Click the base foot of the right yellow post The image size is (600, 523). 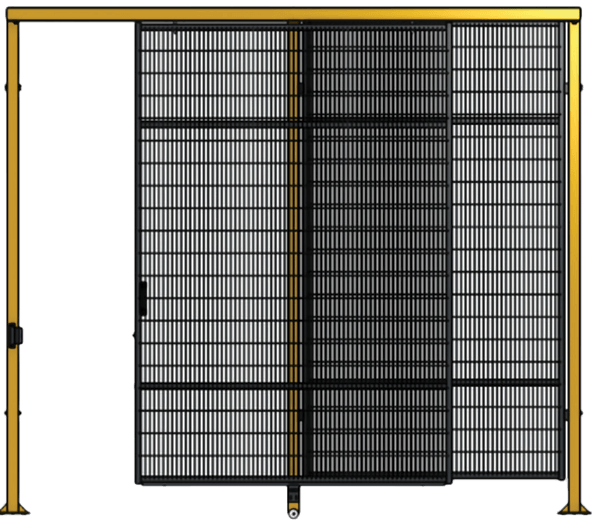click(x=574, y=509)
